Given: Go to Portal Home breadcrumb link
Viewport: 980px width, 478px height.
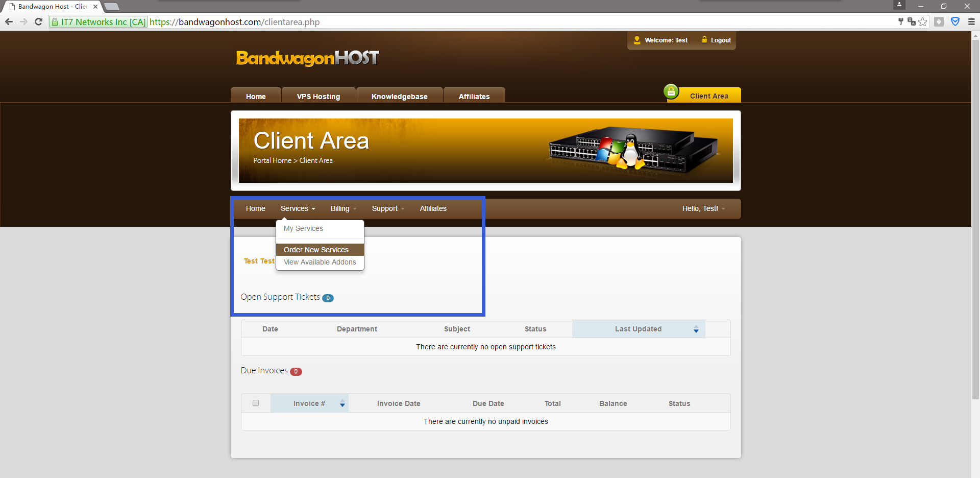Looking at the screenshot, I should pyautogui.click(x=272, y=160).
